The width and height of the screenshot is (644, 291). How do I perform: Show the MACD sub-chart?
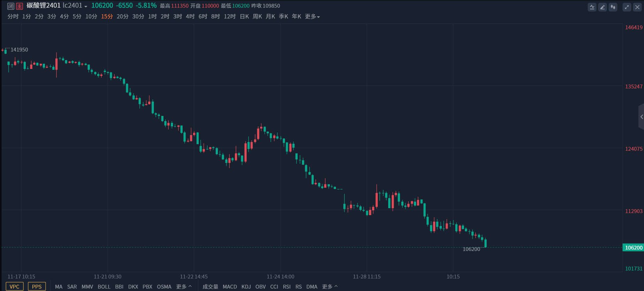[x=230, y=286]
